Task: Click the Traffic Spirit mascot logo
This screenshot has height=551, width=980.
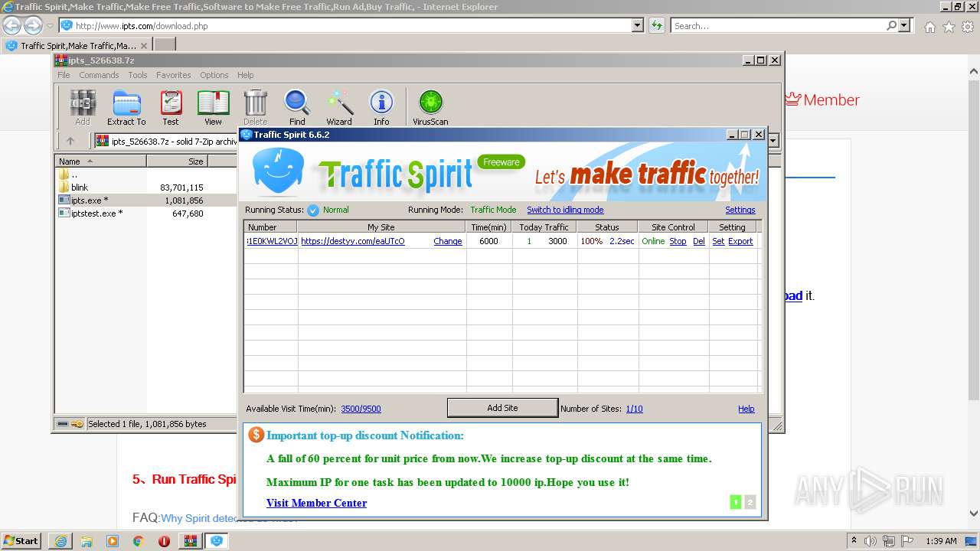Action: point(279,172)
